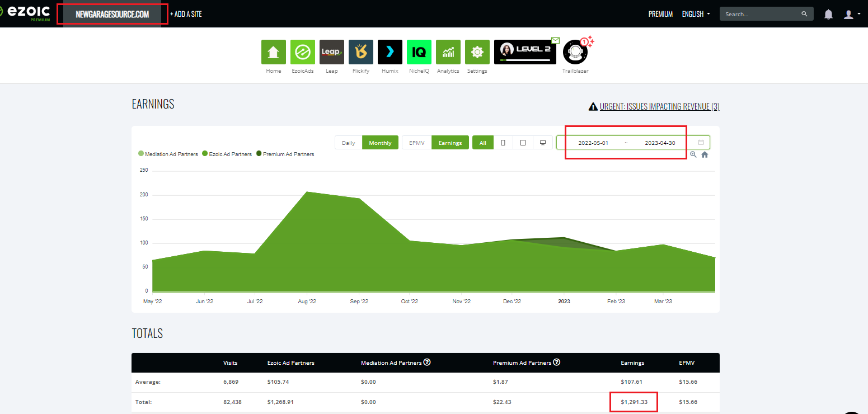Toggle Ezoic Ad Partners legend series
Image resolution: width=868 pixels, height=414 pixels.
227,154
